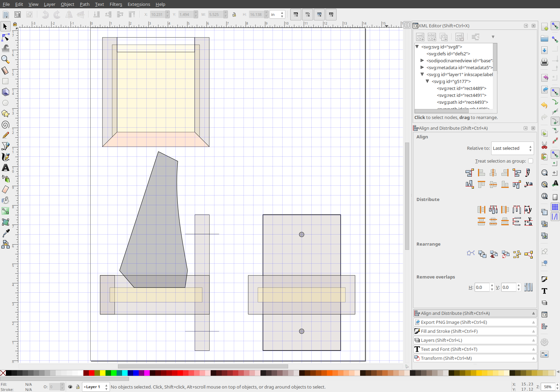Select the Star and polygon tool
Image resolution: width=560 pixels, height=392 pixels.
tap(6, 113)
